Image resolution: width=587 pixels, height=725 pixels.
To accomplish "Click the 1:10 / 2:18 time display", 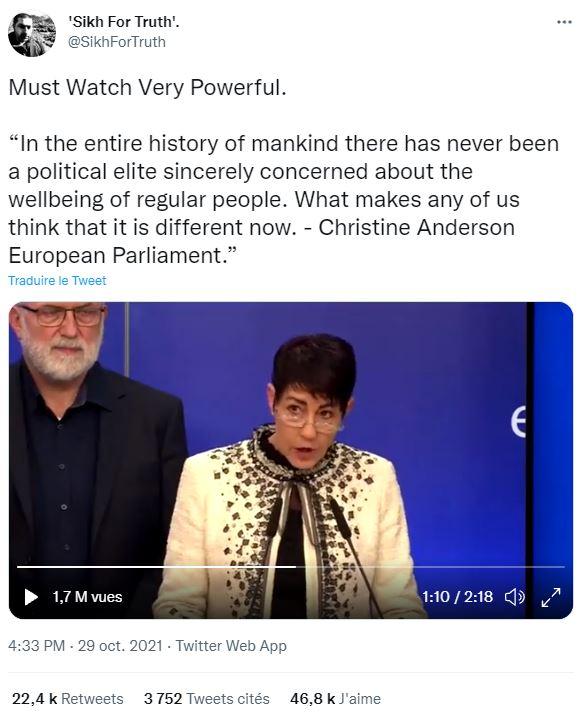I will point(457,597).
